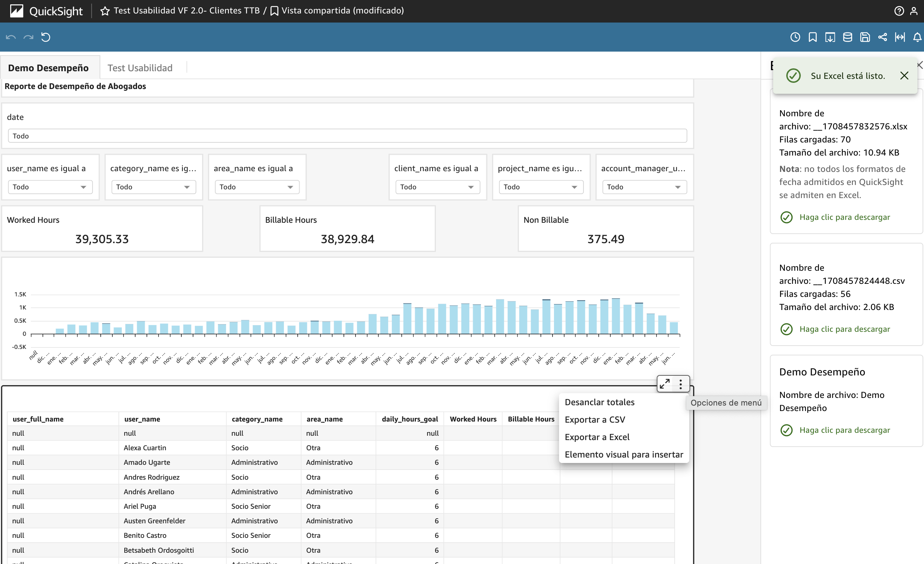This screenshot has height=564, width=924.
Task: Click the 'Test Usabilidad VF 2.0- Clientes TTB' title
Action: (187, 11)
